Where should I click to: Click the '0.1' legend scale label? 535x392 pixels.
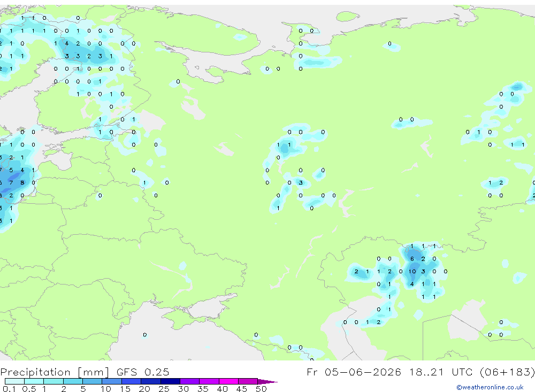coord(9,389)
